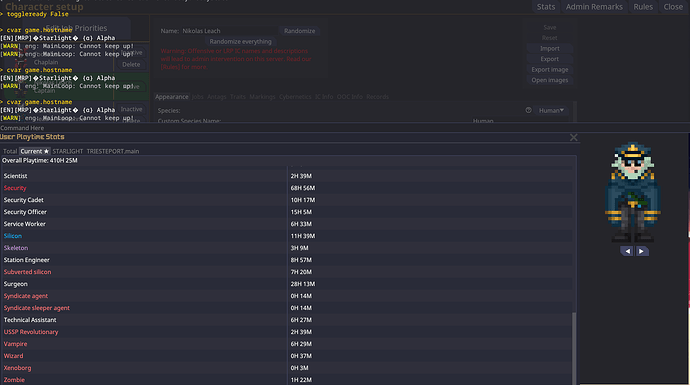Viewport: 690px width, 385px height.
Task: Rotate character preview right
Action: (x=642, y=251)
